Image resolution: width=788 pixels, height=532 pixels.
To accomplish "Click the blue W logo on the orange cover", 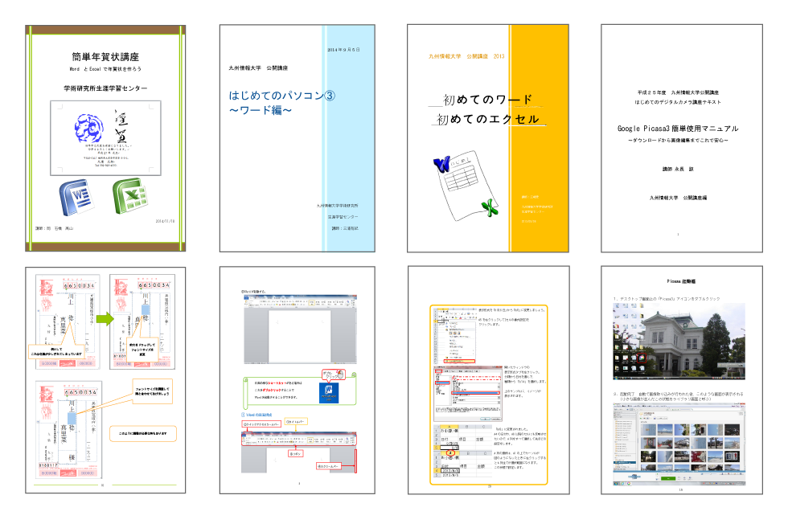I will (x=441, y=165).
